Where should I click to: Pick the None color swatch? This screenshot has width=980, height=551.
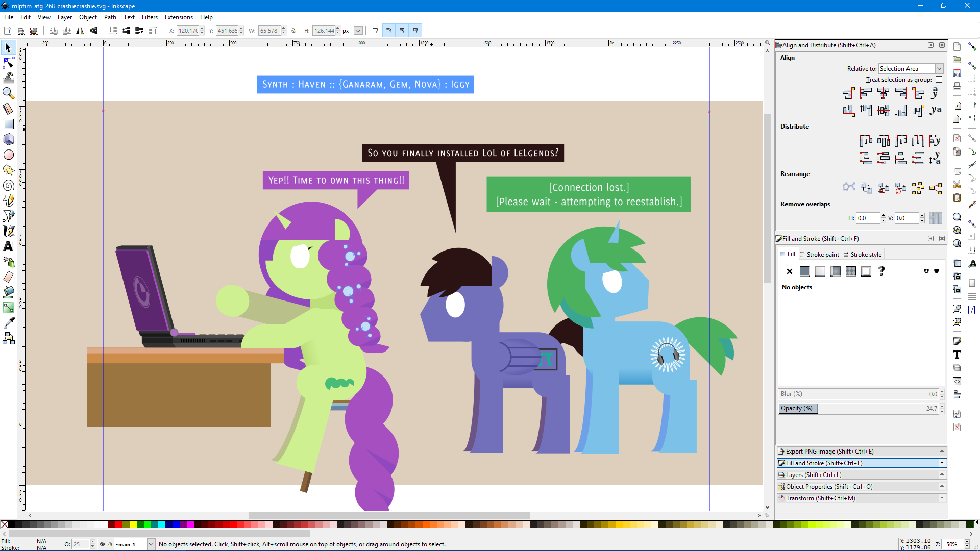pyautogui.click(x=4, y=524)
